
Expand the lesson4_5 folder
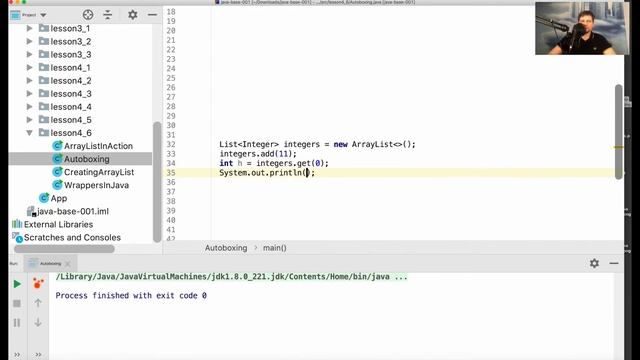click(x=29, y=120)
